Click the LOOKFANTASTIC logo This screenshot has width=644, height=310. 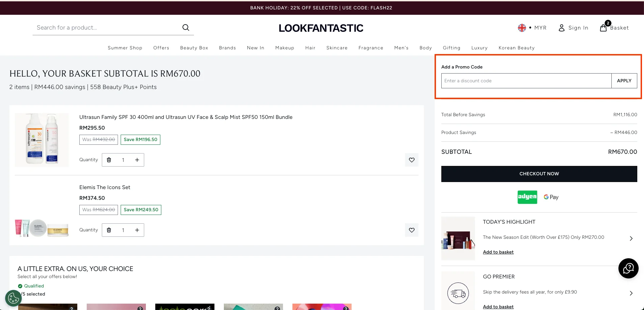pos(321,28)
